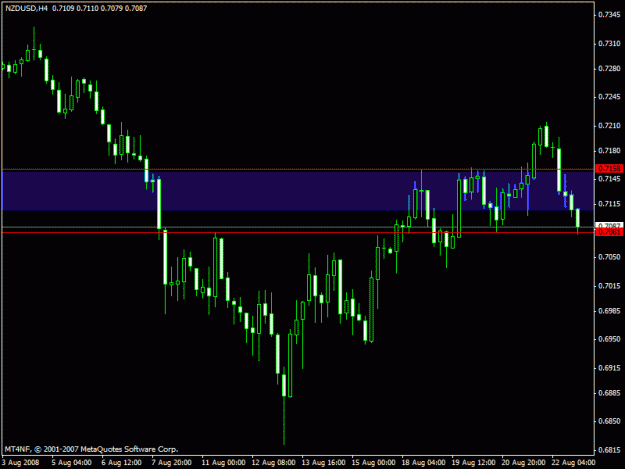Click the 0.7345 price axis label
Screen dimensions: 625x469
609,15
